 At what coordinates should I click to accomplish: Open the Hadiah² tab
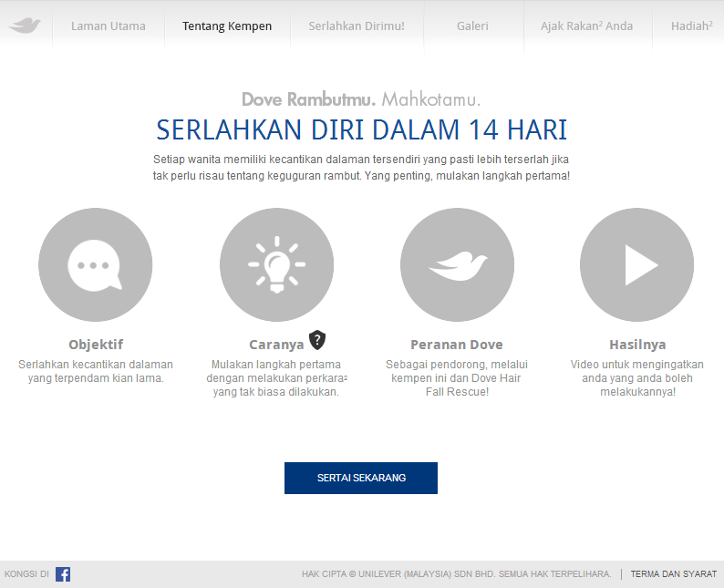point(691,26)
